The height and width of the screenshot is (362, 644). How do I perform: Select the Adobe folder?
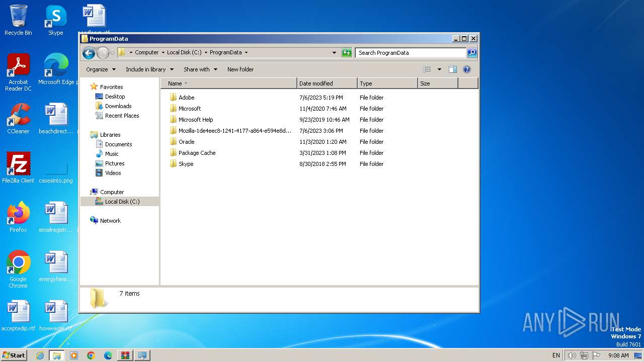coord(186,98)
